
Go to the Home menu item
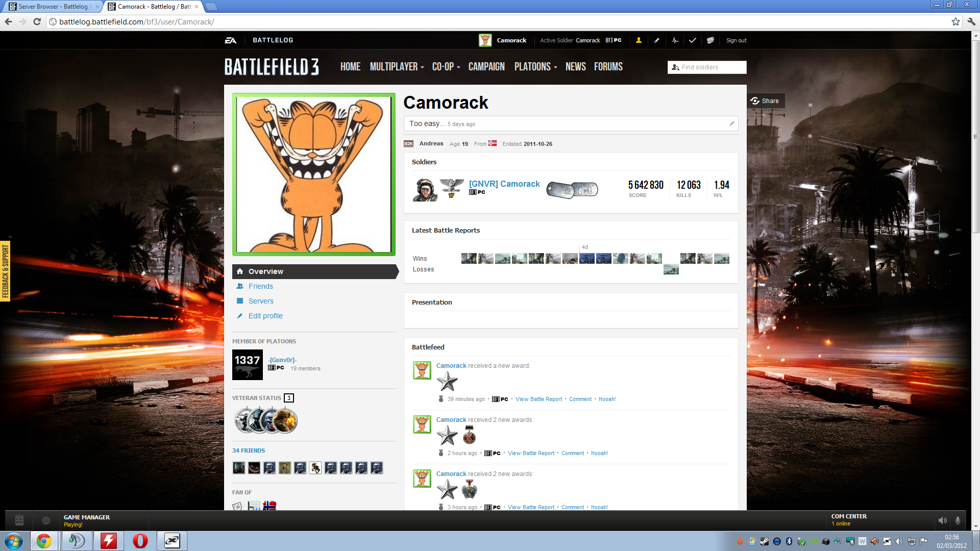click(x=350, y=67)
